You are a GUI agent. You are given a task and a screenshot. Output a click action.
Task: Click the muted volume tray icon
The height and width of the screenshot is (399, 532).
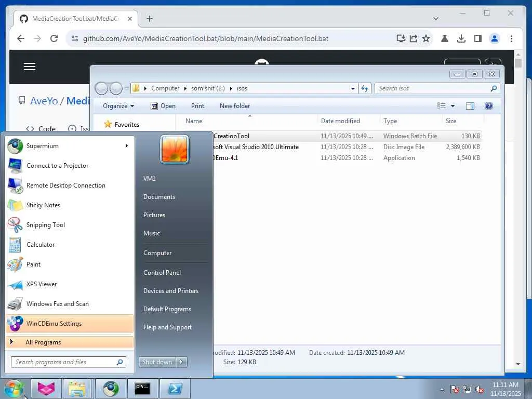coord(480,390)
